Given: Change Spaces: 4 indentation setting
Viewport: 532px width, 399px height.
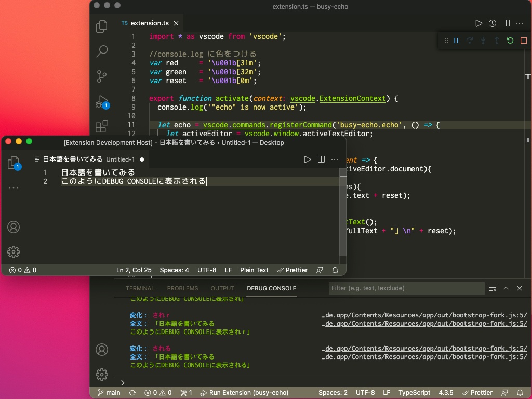Looking at the screenshot, I should [x=174, y=270].
